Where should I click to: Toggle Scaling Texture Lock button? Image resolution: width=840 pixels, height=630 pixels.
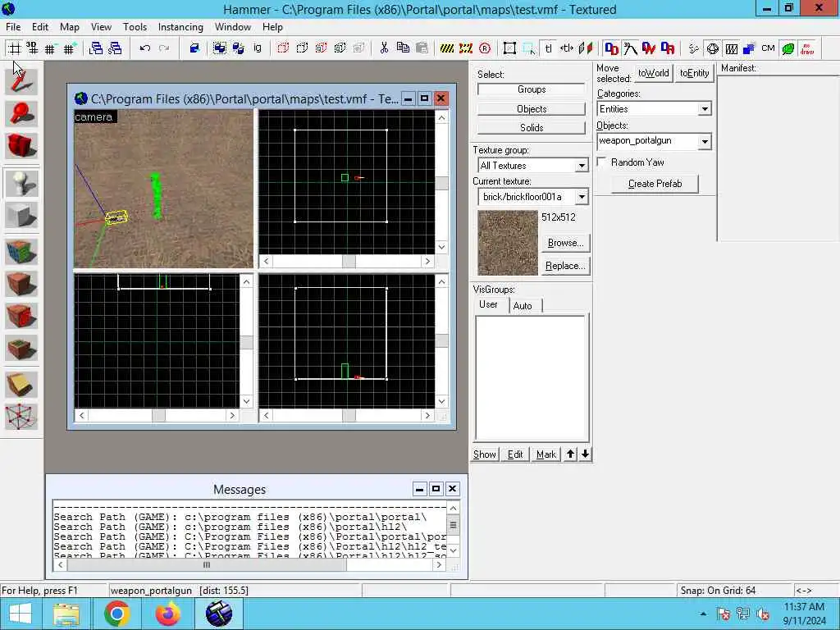(x=567, y=48)
